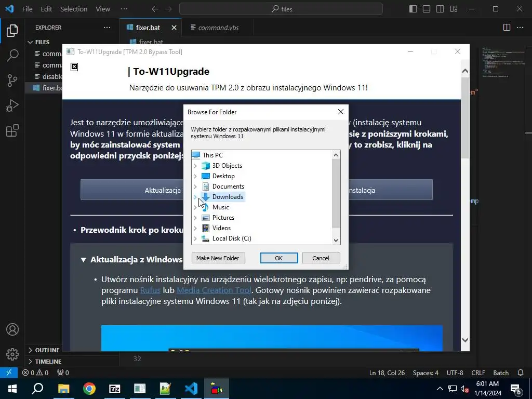Image resolution: width=532 pixels, height=399 pixels.
Task: Collapse the Aktualizacja z Windows disclosure triangle
Action: click(84, 260)
